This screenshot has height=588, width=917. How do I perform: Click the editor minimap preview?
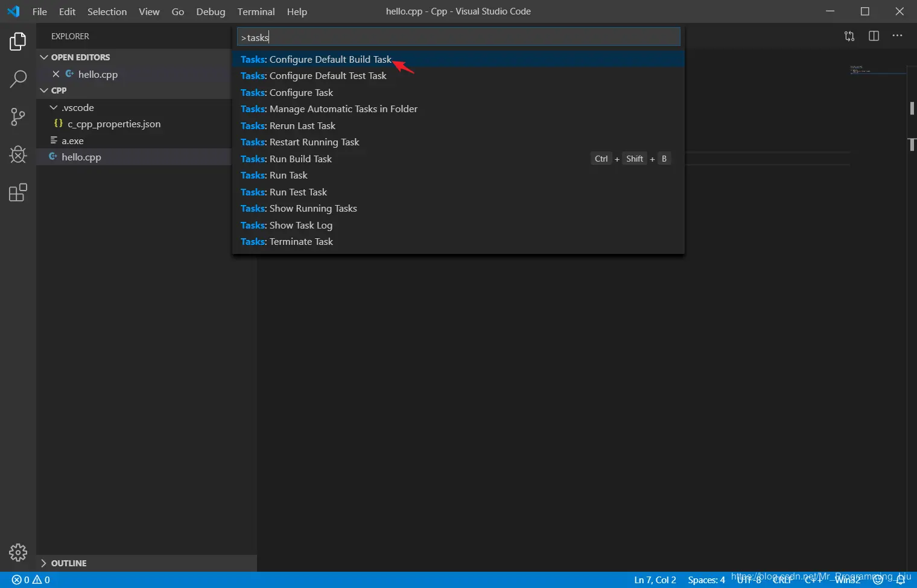[878, 70]
